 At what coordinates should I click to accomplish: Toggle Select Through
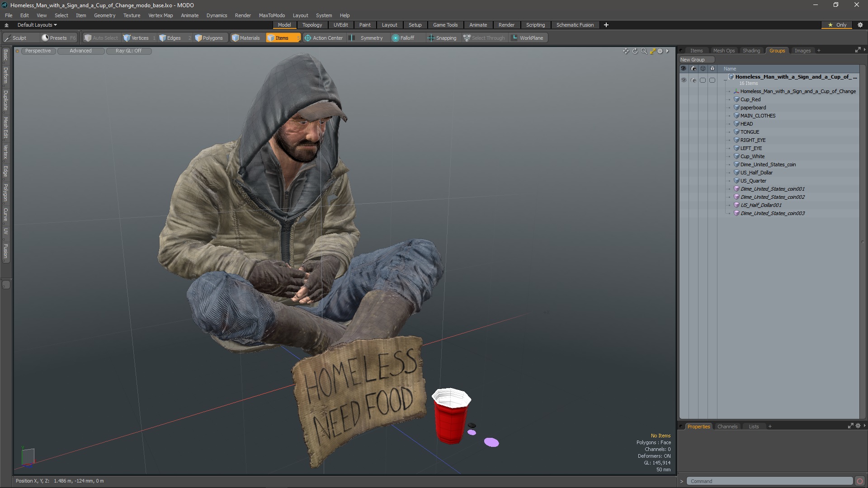(x=484, y=38)
